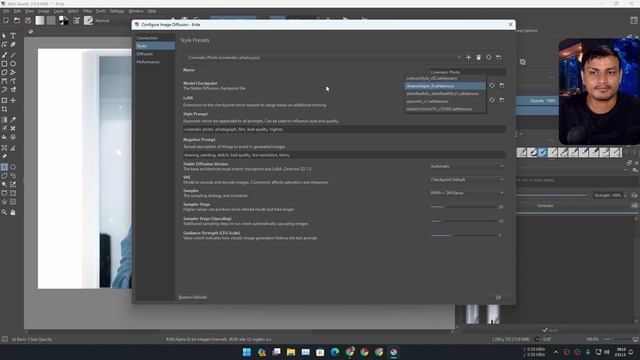Select the Crop tool
640x360 pixels.
[x=4, y=109]
